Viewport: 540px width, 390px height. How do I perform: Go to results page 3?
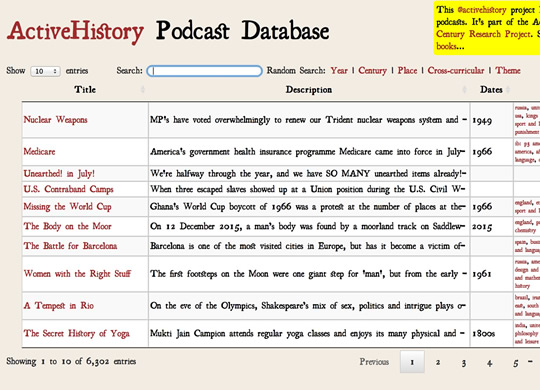464,362
